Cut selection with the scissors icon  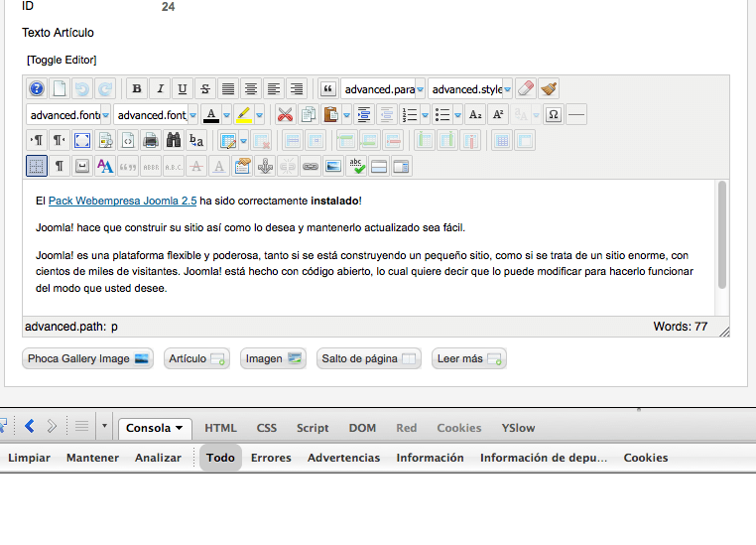(286, 115)
